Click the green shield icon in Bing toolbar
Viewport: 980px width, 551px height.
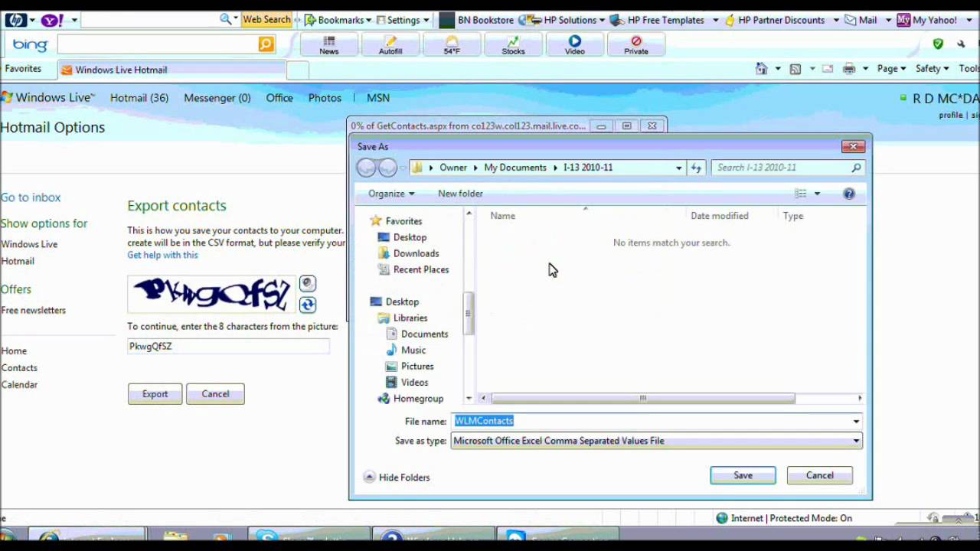pyautogui.click(x=938, y=44)
